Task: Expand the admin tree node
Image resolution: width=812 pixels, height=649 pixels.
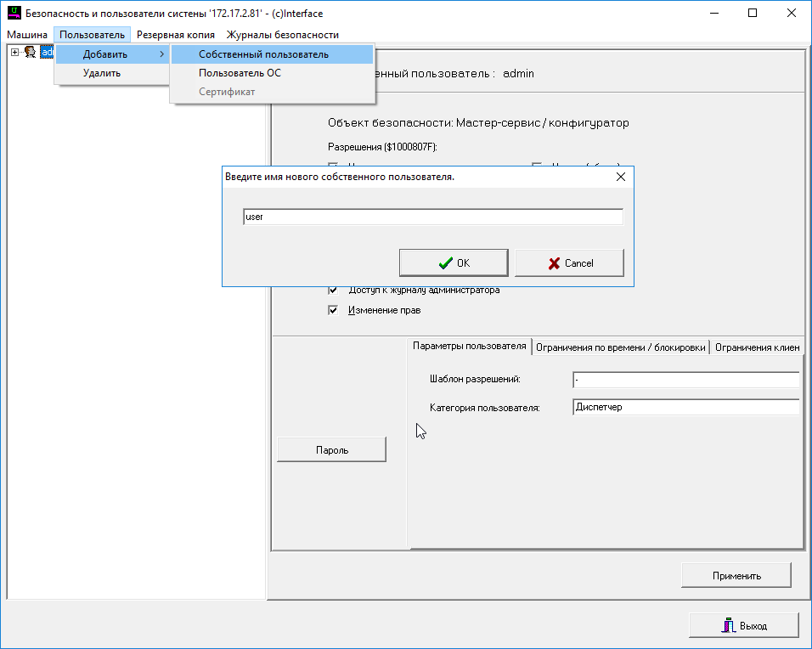Action: pos(14,53)
